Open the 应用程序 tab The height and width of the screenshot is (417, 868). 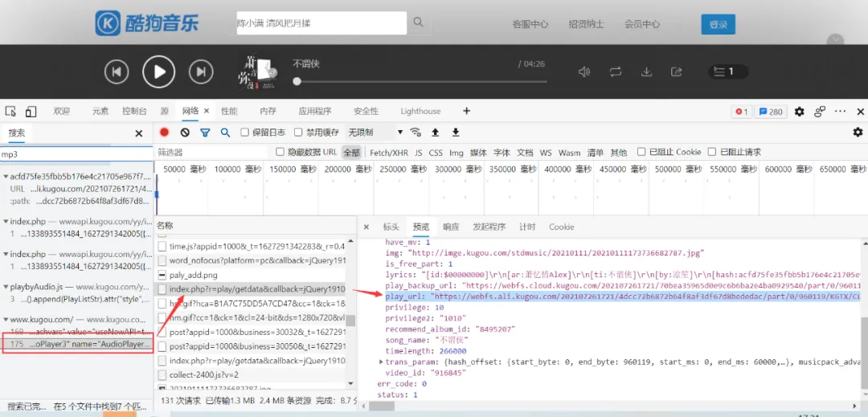[x=315, y=111]
